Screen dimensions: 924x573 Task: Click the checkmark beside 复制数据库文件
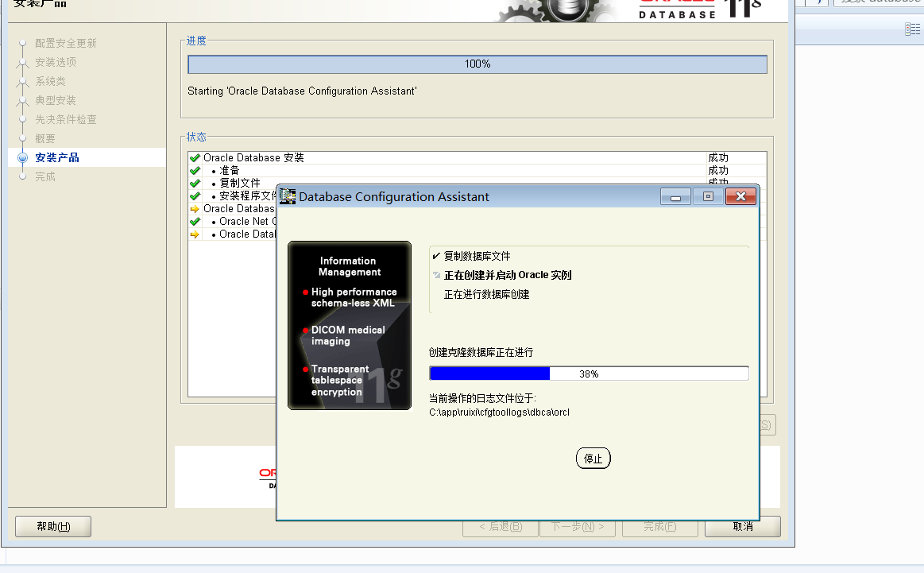(x=436, y=256)
